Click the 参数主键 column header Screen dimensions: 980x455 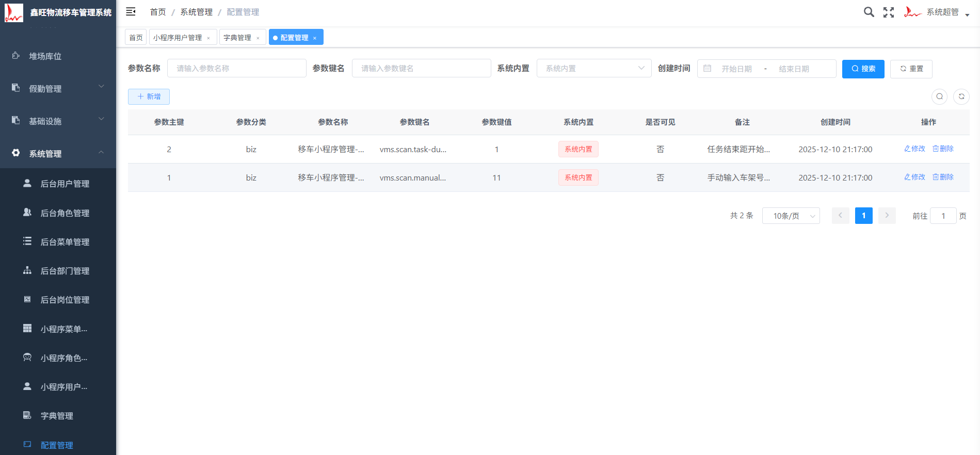[x=169, y=122]
